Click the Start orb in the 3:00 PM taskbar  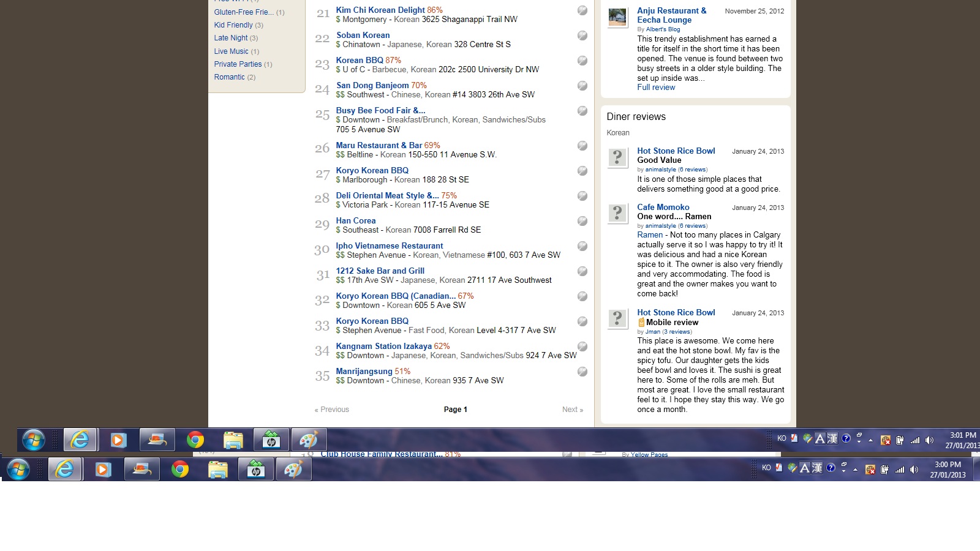(x=18, y=470)
